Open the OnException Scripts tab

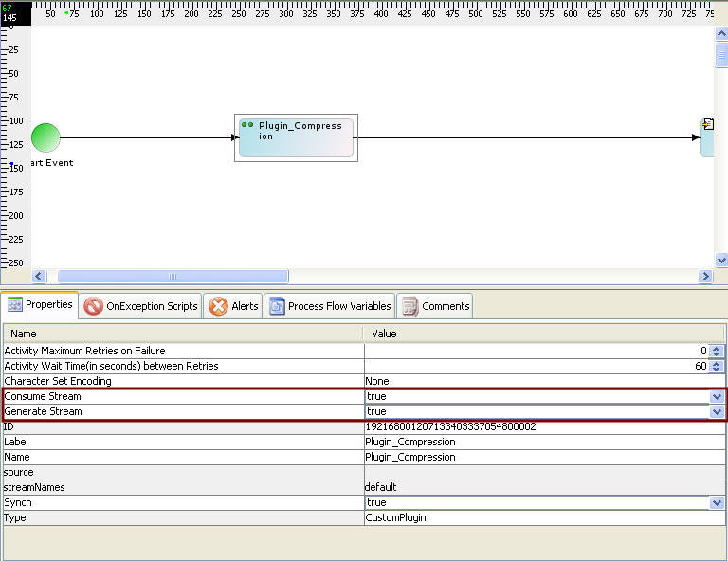pyautogui.click(x=140, y=306)
